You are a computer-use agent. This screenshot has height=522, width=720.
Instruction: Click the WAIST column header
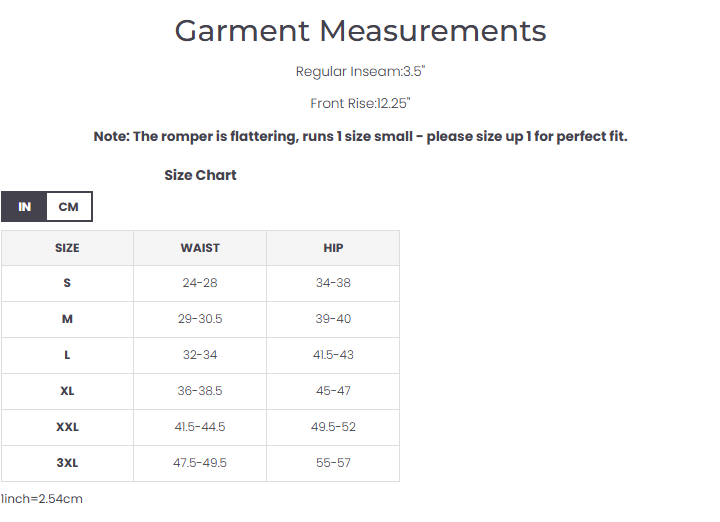200,248
